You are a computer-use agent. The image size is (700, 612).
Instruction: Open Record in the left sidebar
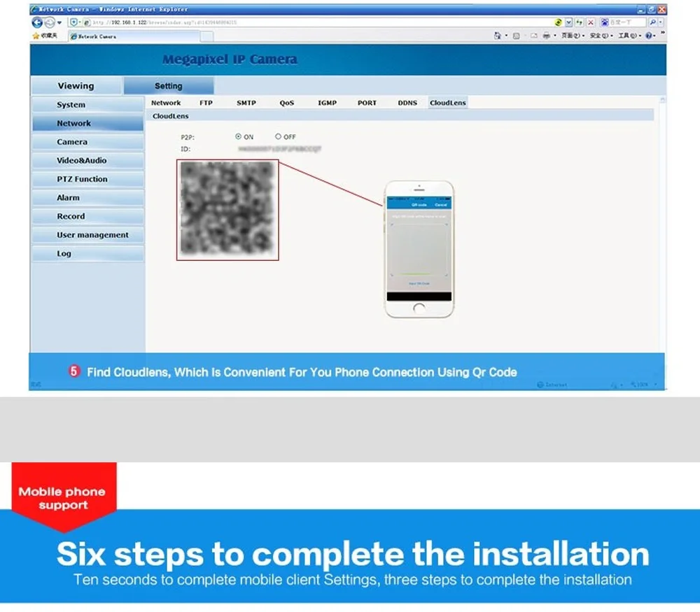tap(88, 216)
